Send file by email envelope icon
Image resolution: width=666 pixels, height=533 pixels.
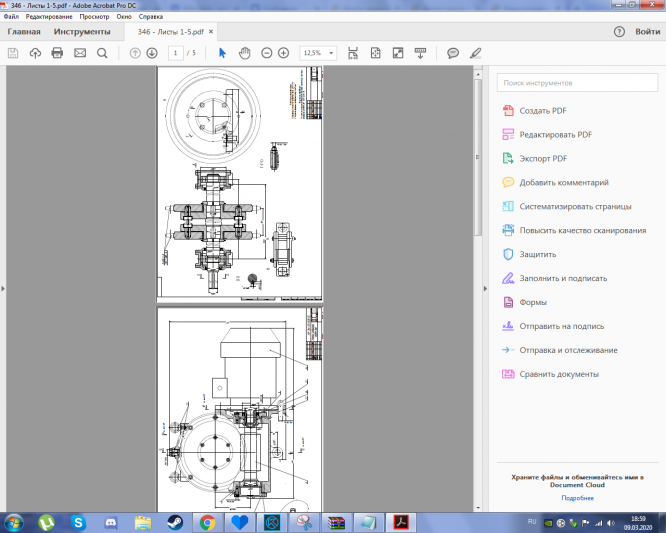tap(80, 53)
